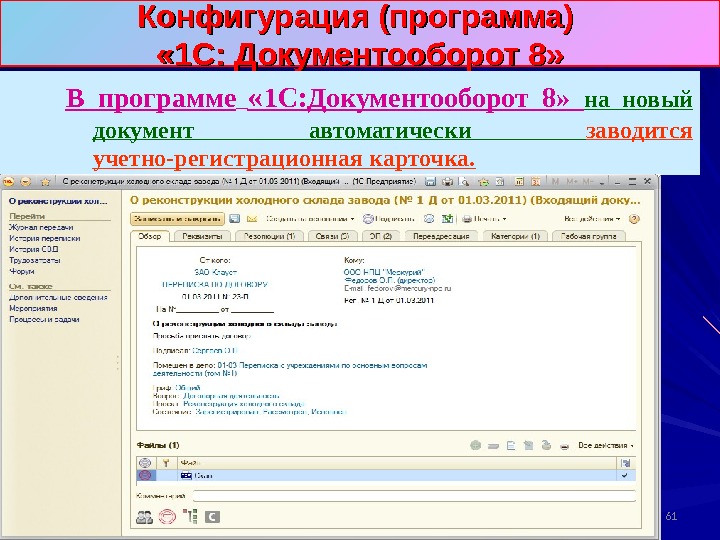Click the 1C application logo icon in title bar
The image size is (720, 540).
pyautogui.click(x=9, y=182)
